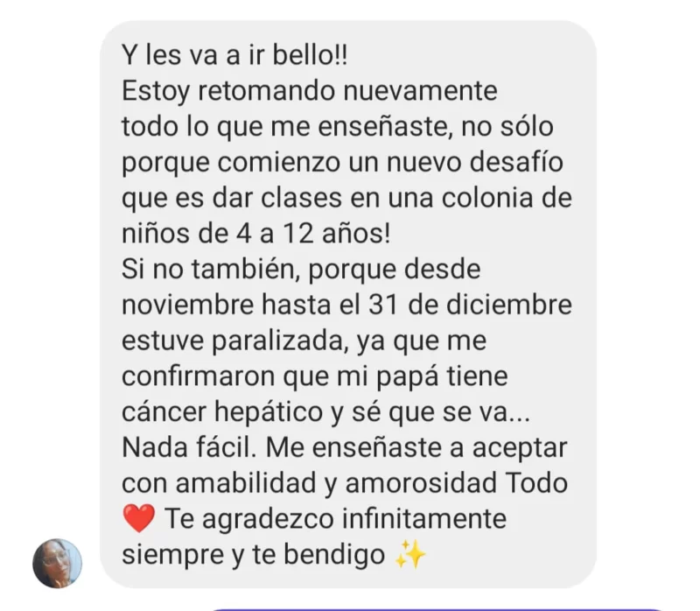Image resolution: width=700 pixels, height=611 pixels.
Task: Click the text "Estoy retomando nuevamente"
Action: (x=310, y=91)
